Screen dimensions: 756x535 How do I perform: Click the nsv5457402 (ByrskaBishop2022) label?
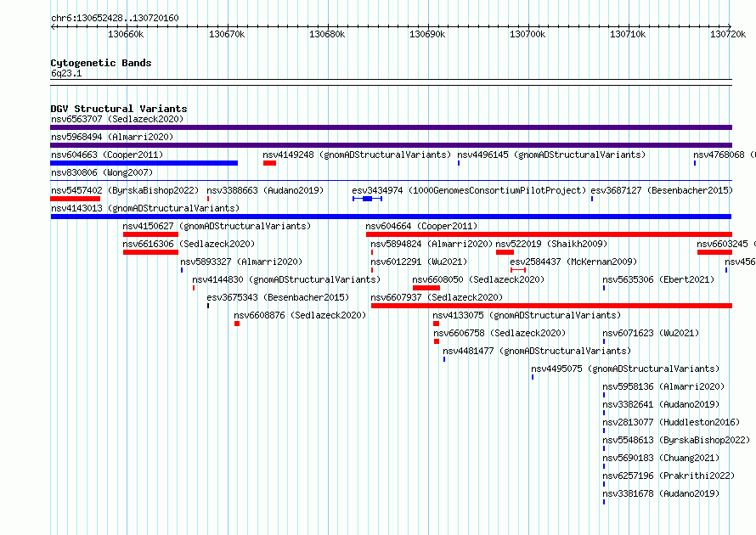(x=125, y=190)
